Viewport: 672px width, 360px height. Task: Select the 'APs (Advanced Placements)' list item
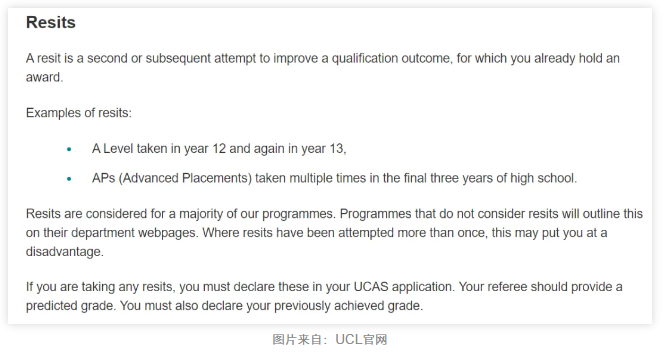point(334,178)
